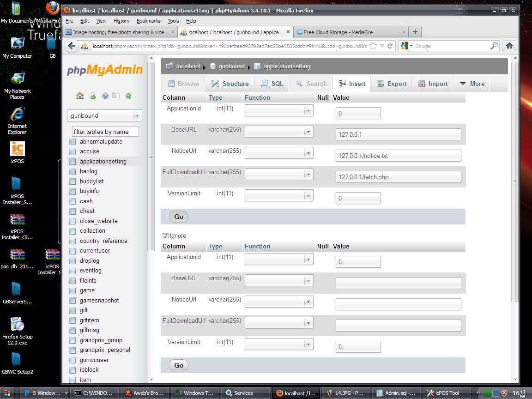Image resolution: width=532 pixels, height=399 pixels.
Task: Open the Bookmarks menu
Action: 148,21
